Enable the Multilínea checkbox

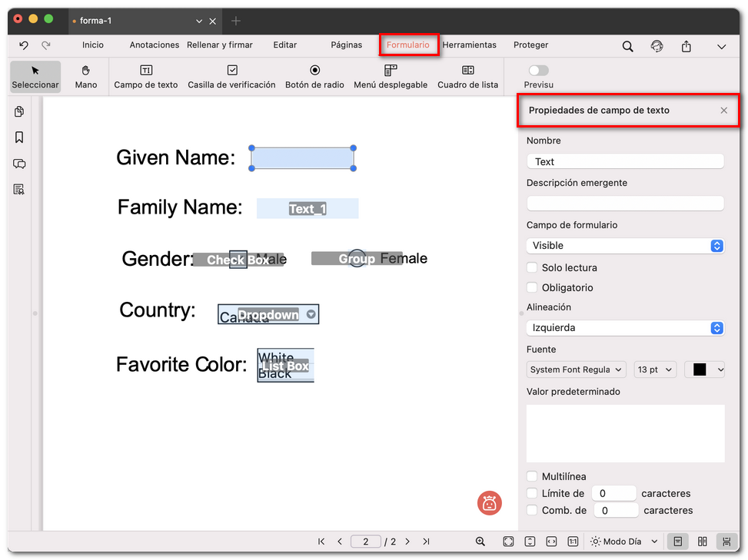532,477
